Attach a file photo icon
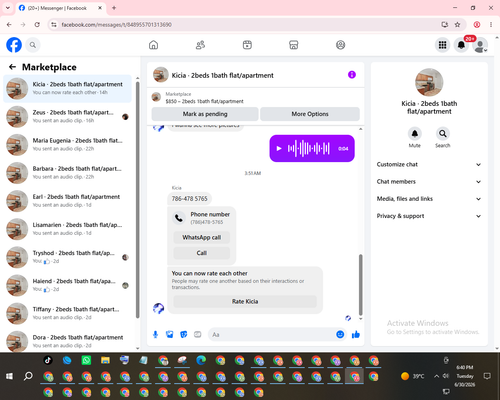 169,334
